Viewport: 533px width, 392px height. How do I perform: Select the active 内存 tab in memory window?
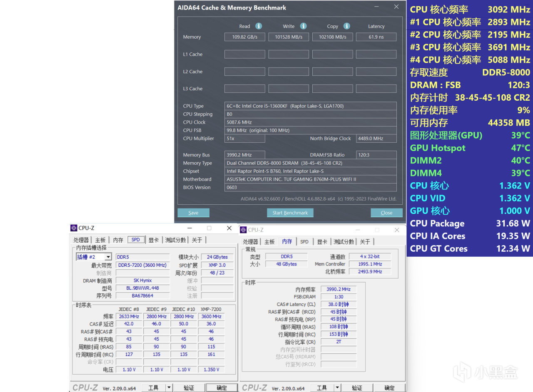click(287, 241)
